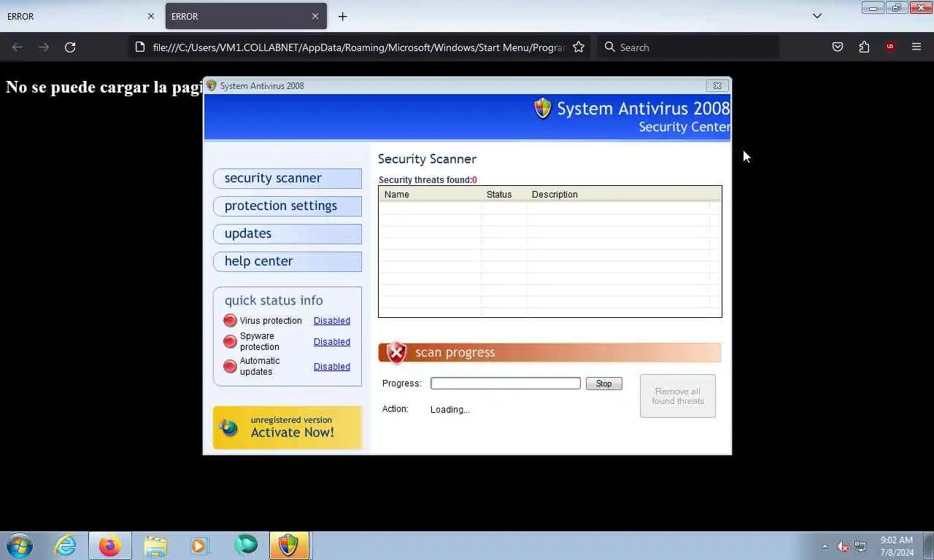Click System Antivirus shield in taskbar
This screenshot has height=560, width=934.
tap(289, 545)
